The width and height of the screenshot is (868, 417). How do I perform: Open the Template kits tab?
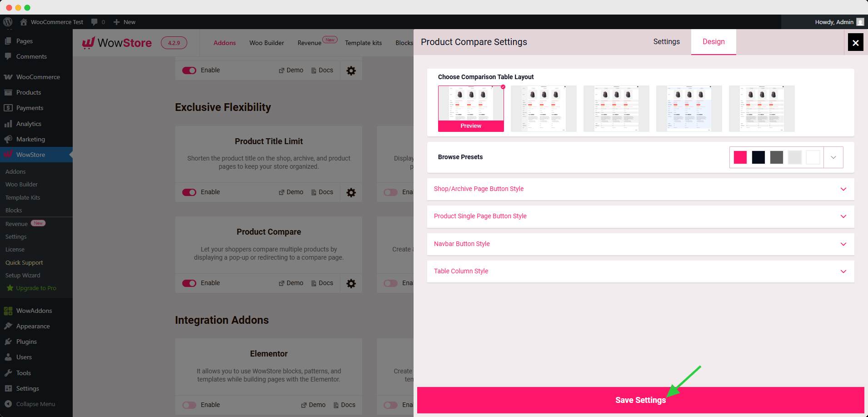point(363,43)
